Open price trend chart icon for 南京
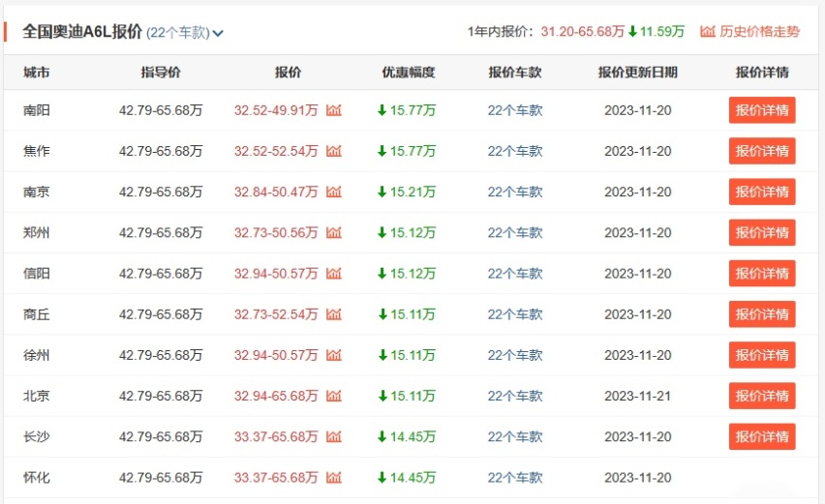This screenshot has width=825, height=504. 333,192
